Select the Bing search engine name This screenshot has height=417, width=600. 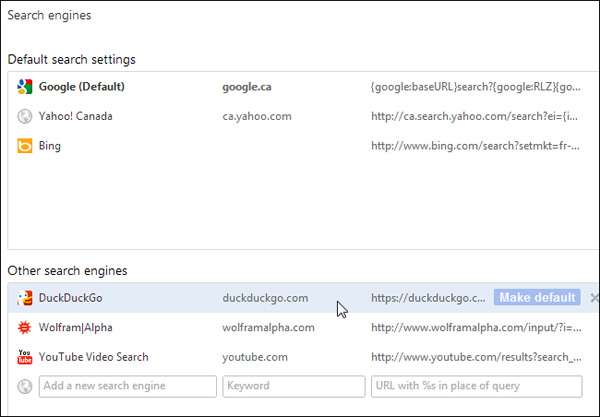[50, 147]
